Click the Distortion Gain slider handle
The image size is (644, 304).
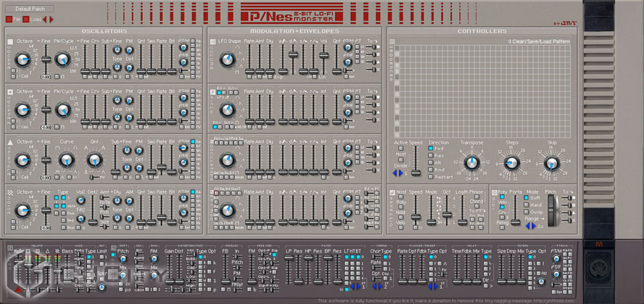(x=170, y=282)
